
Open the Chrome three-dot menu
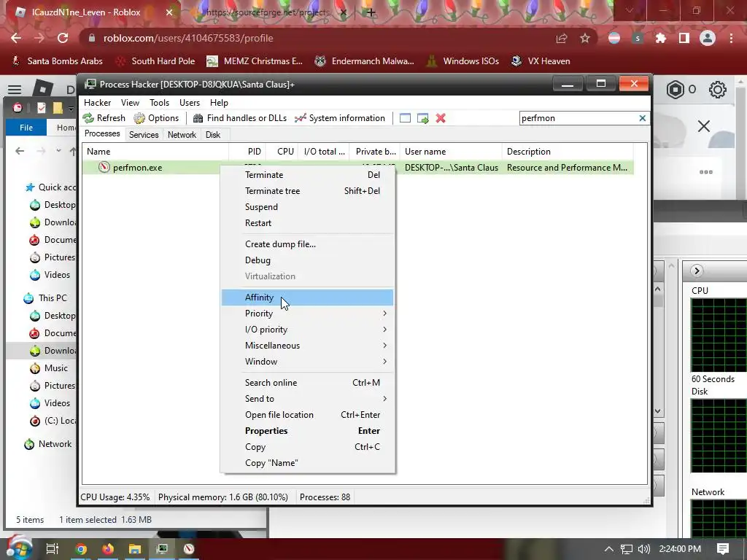(731, 38)
